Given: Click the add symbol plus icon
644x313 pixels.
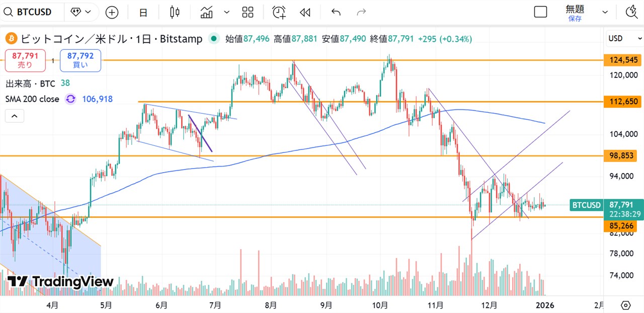Looking at the screenshot, I should tap(112, 13).
